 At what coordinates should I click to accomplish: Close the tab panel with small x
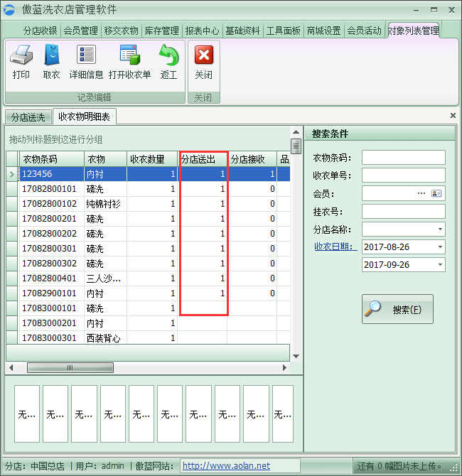453,115
